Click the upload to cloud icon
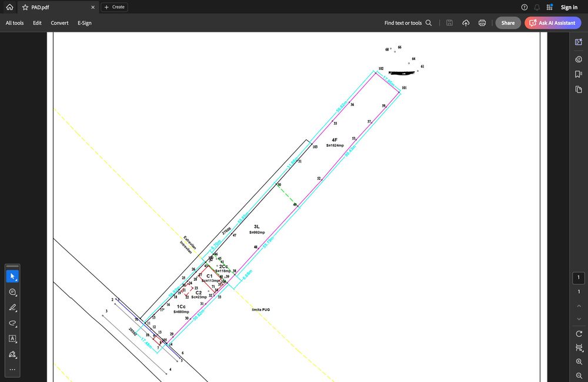This screenshot has height=382, width=588. (466, 23)
